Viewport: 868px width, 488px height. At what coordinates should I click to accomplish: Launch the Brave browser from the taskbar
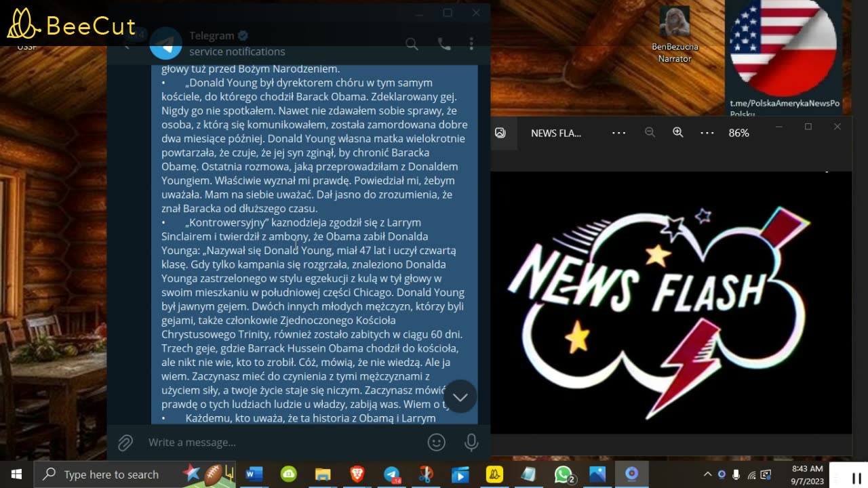point(357,474)
